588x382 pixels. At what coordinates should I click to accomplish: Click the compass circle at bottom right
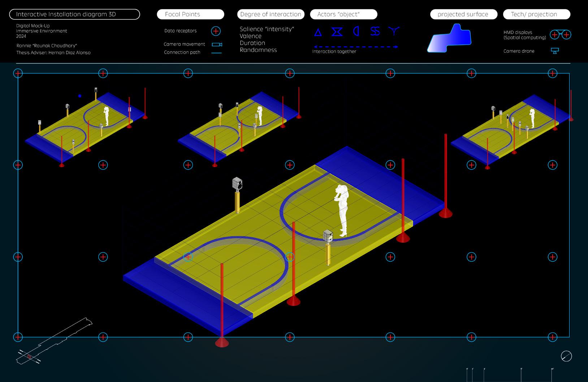click(x=566, y=356)
